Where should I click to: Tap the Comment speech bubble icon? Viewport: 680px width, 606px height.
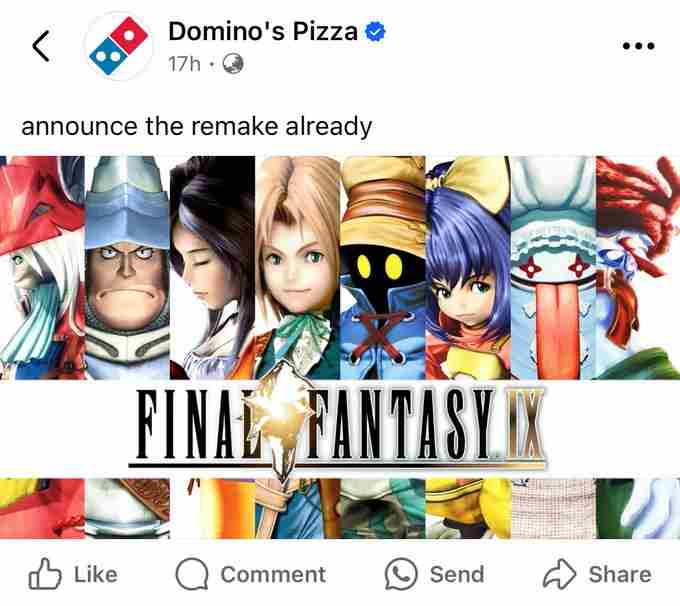pyautogui.click(x=191, y=574)
